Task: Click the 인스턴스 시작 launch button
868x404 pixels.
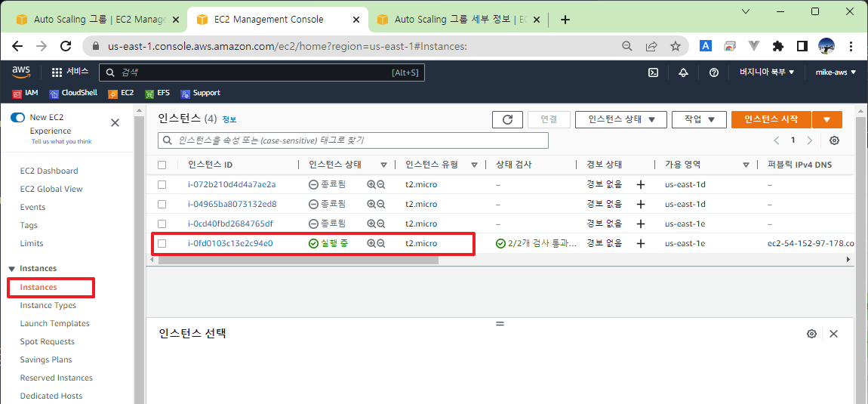Action: tap(771, 119)
